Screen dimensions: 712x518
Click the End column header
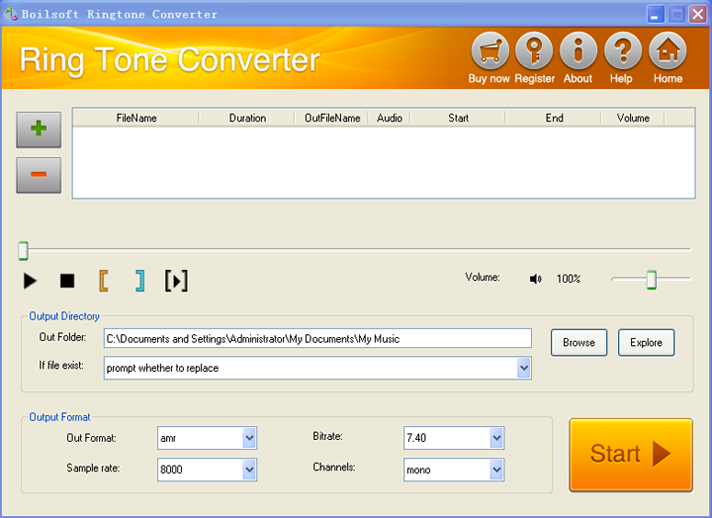554,118
